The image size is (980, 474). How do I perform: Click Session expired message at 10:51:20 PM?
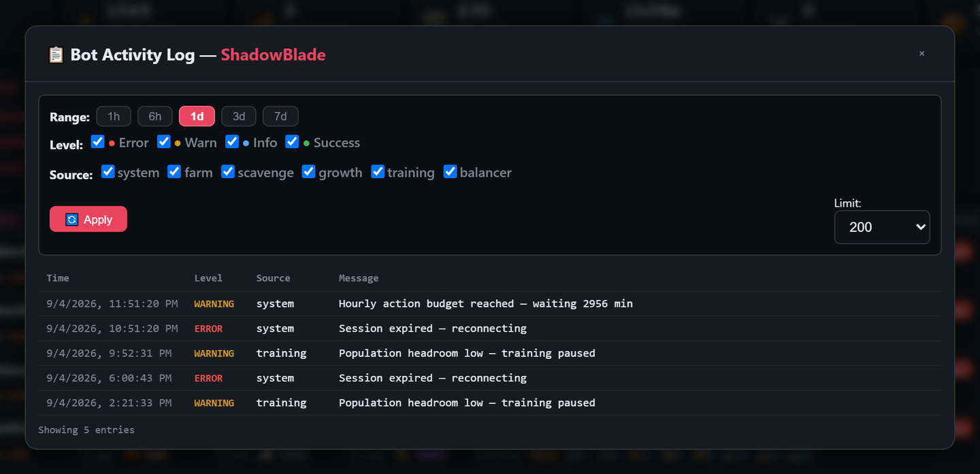click(433, 328)
